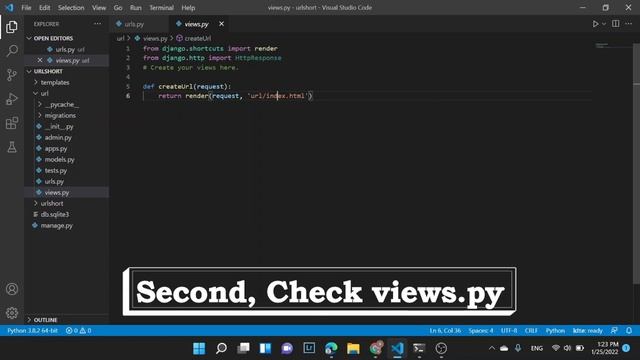Change Python language mode in status bar
This screenshot has width=640, height=360.
555,331
